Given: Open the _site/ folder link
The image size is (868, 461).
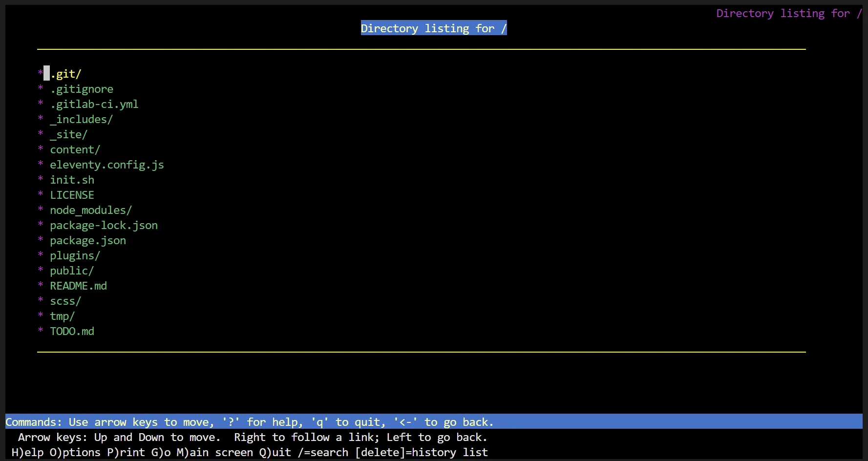Looking at the screenshot, I should pyautogui.click(x=68, y=134).
